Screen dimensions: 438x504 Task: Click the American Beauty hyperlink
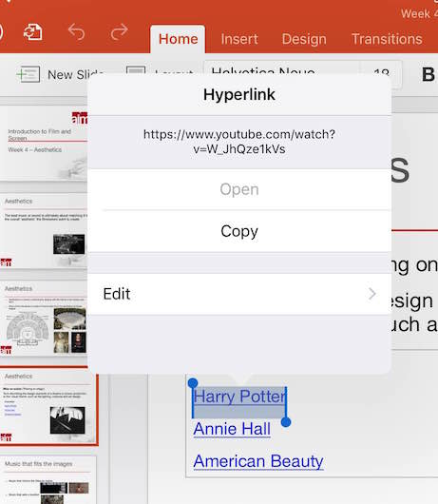[x=258, y=461]
